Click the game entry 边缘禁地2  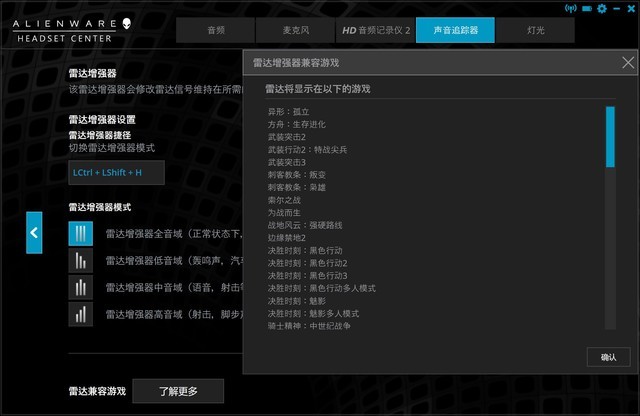click(287, 238)
